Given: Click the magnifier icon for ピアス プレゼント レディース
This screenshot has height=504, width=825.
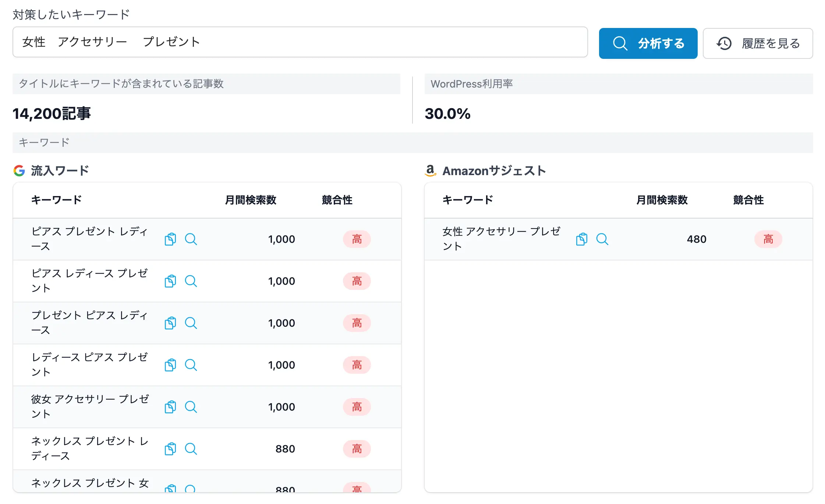Looking at the screenshot, I should pos(191,239).
